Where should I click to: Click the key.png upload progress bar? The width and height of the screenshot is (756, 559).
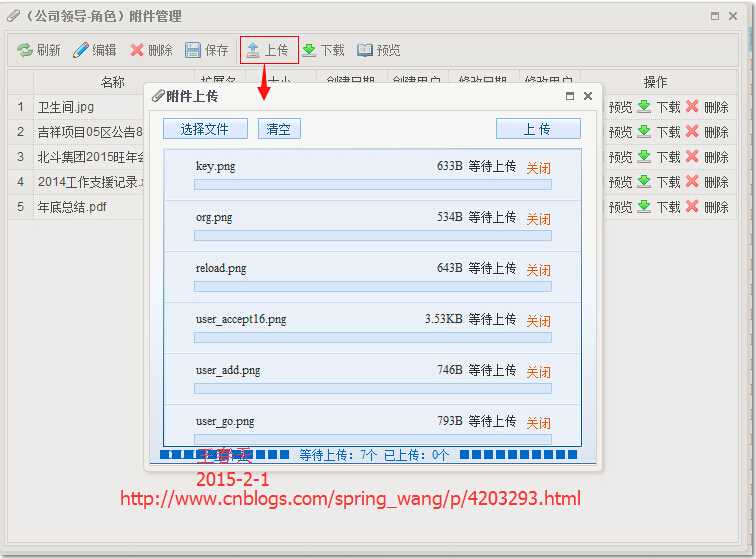373,184
